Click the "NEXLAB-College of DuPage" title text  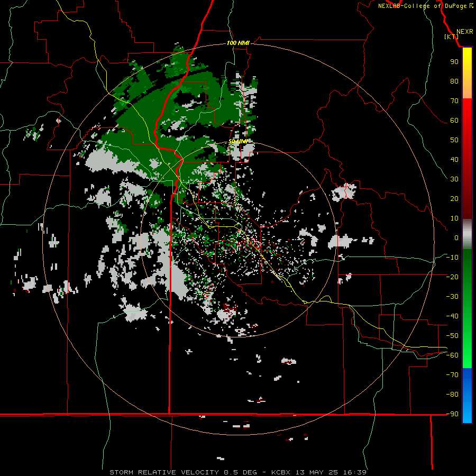click(x=422, y=6)
